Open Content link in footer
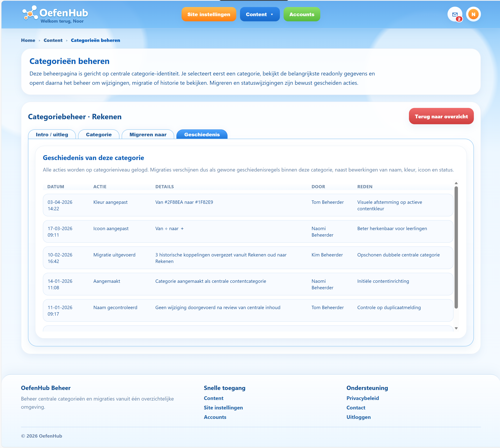 213,398
